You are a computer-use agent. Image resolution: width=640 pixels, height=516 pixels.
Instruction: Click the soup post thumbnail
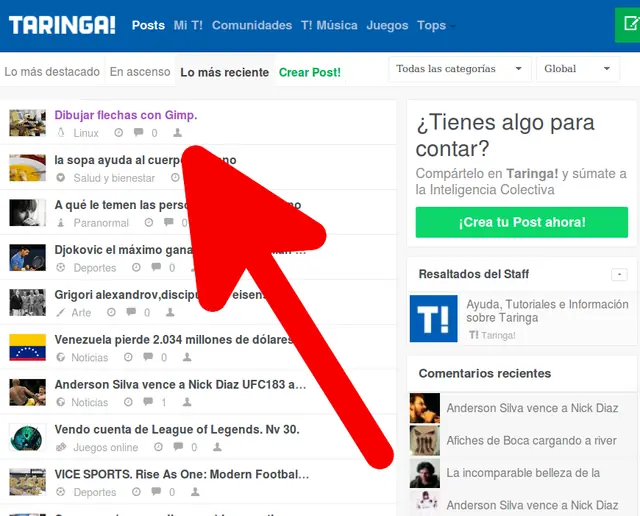pyautogui.click(x=28, y=167)
